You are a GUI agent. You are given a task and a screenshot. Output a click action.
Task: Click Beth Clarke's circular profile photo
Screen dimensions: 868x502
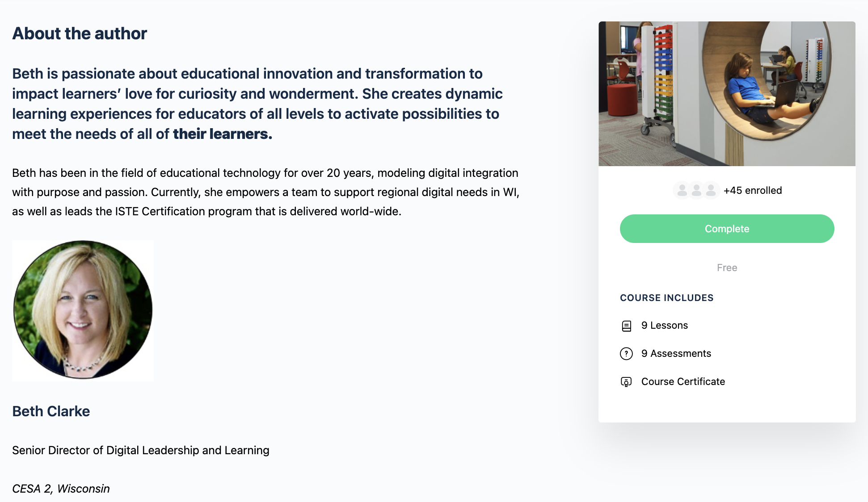pyautogui.click(x=83, y=310)
